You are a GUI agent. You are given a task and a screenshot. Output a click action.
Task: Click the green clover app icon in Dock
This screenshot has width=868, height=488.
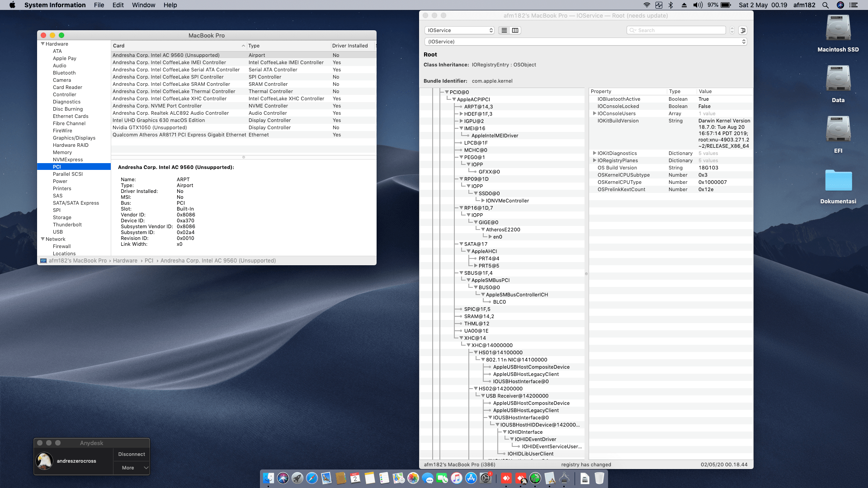[535, 478]
